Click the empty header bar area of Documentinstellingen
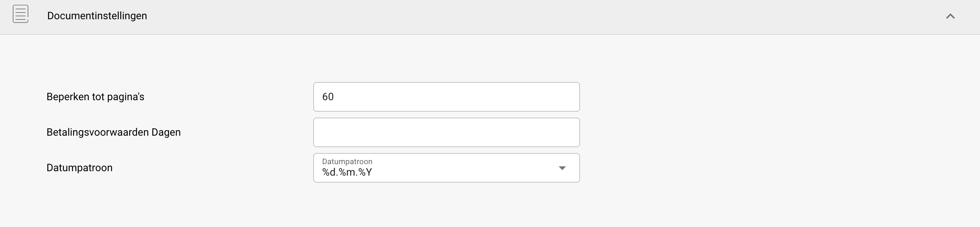Image resolution: width=980 pixels, height=227 pixels. coord(532,16)
